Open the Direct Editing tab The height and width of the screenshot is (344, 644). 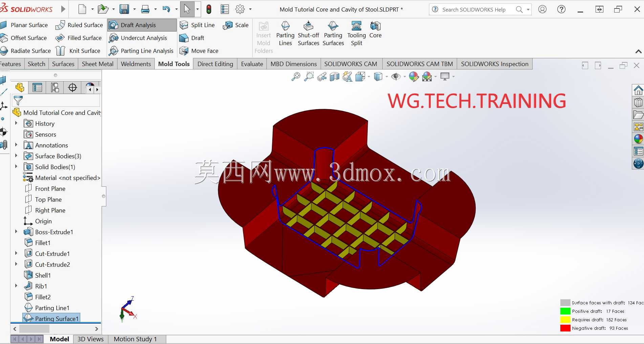click(x=215, y=64)
